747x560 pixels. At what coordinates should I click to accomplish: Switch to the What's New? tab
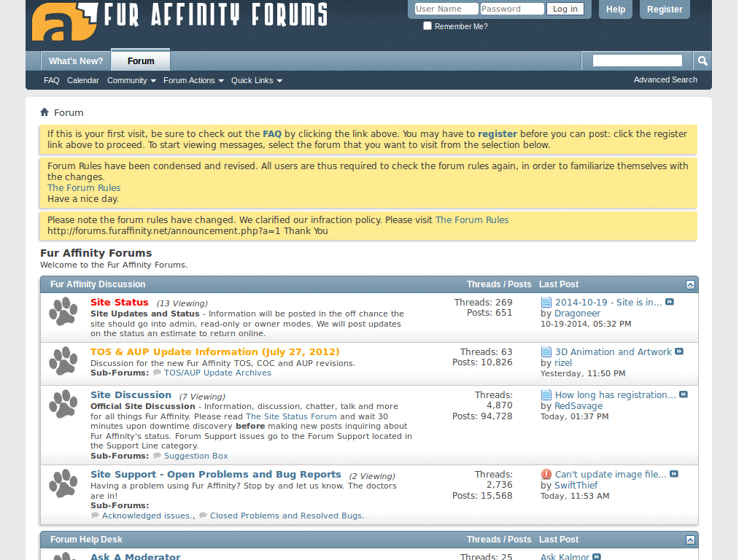coord(76,61)
